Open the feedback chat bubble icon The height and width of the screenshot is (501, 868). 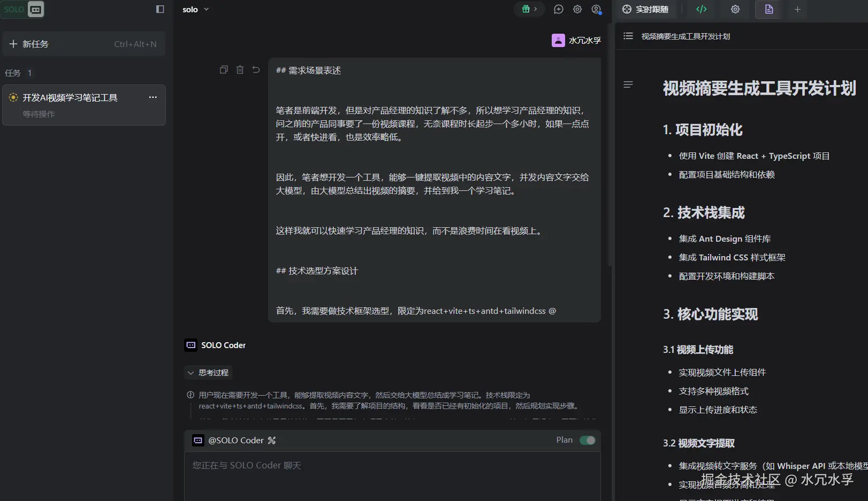pos(558,9)
